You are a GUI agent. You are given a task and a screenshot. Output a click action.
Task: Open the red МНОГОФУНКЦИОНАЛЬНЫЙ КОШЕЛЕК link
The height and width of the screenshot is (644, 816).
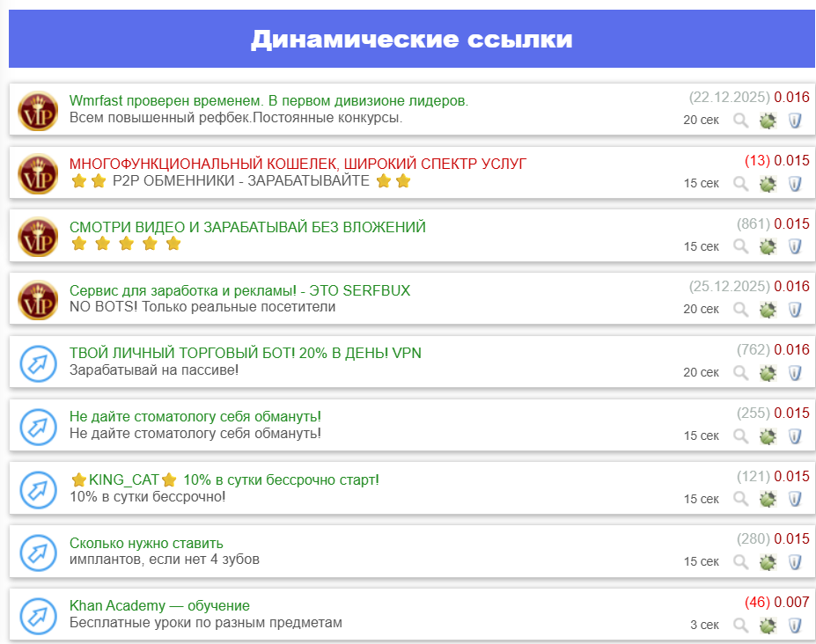coord(298,164)
